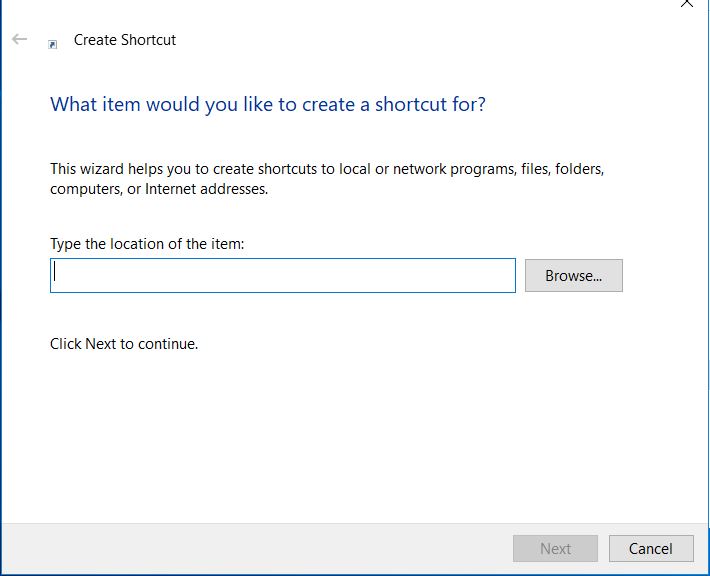This screenshot has height=576, width=710.
Task: Click the "This wizard helps you" description line
Action: pos(327,168)
